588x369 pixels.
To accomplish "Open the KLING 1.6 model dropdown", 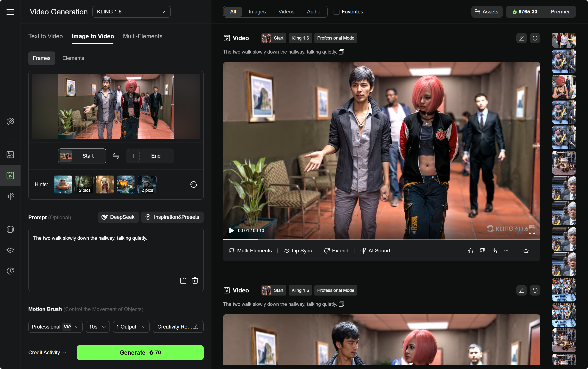I will coord(131,12).
